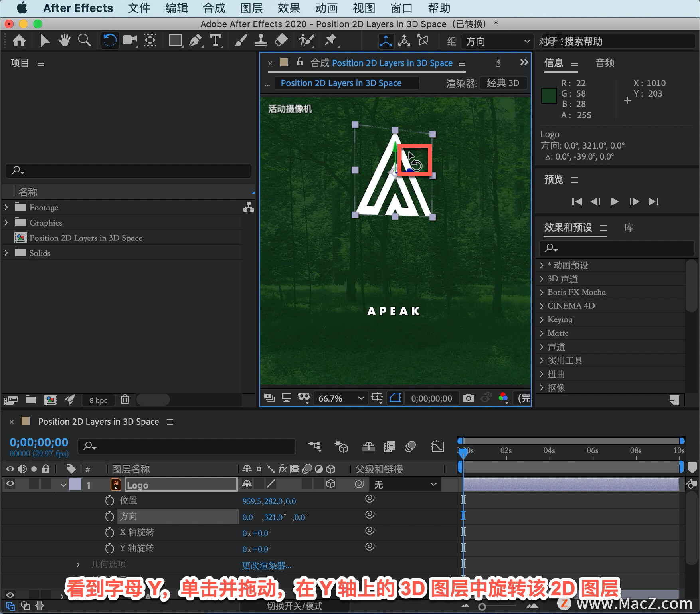Image resolution: width=700 pixels, height=614 pixels.
Task: Select the Pen tool
Action: [x=195, y=40]
